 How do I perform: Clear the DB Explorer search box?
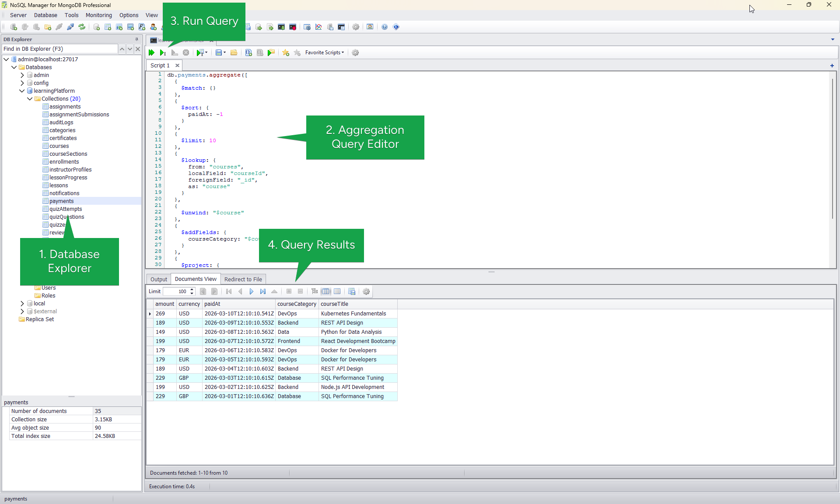pyautogui.click(x=138, y=49)
